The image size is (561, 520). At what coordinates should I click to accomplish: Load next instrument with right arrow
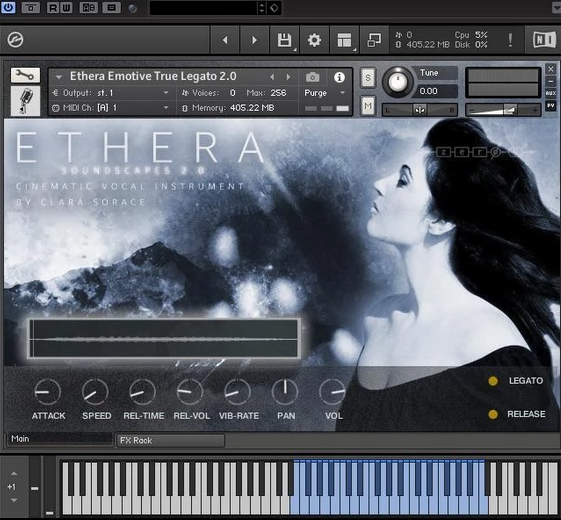tap(288, 77)
